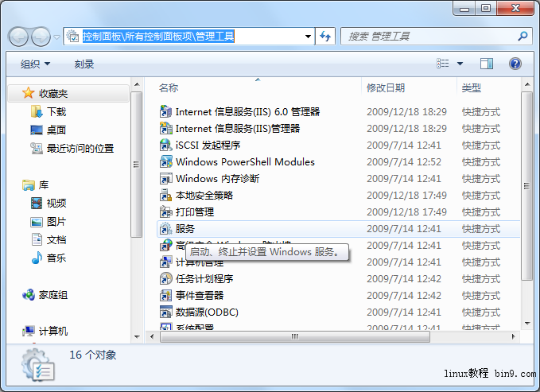Click the search magnifier icon
The height and width of the screenshot is (392, 540).
click(523, 36)
